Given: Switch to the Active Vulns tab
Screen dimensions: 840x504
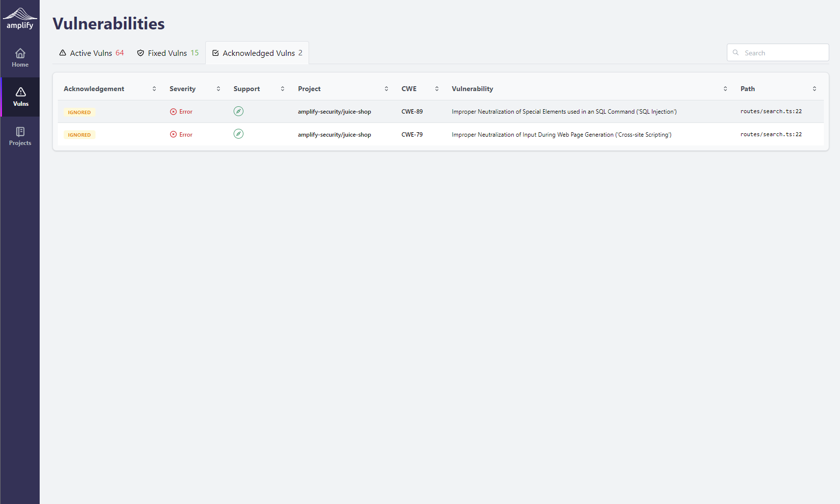Looking at the screenshot, I should [x=92, y=53].
